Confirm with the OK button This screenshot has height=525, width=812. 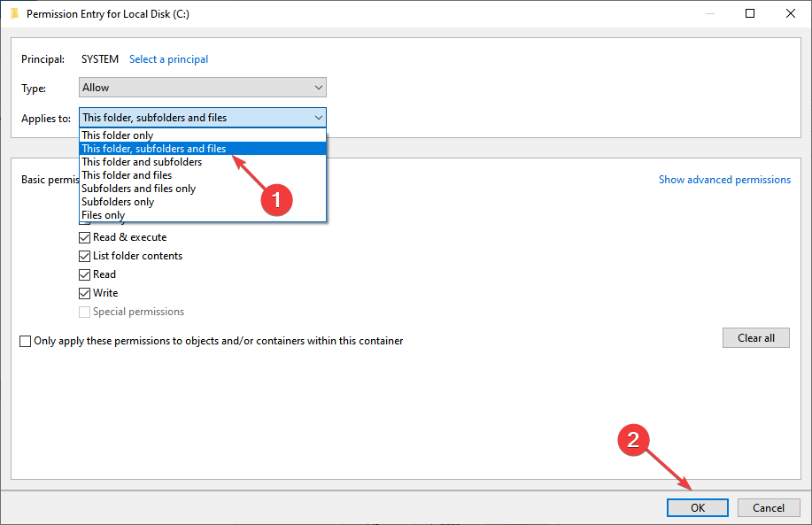coord(698,507)
